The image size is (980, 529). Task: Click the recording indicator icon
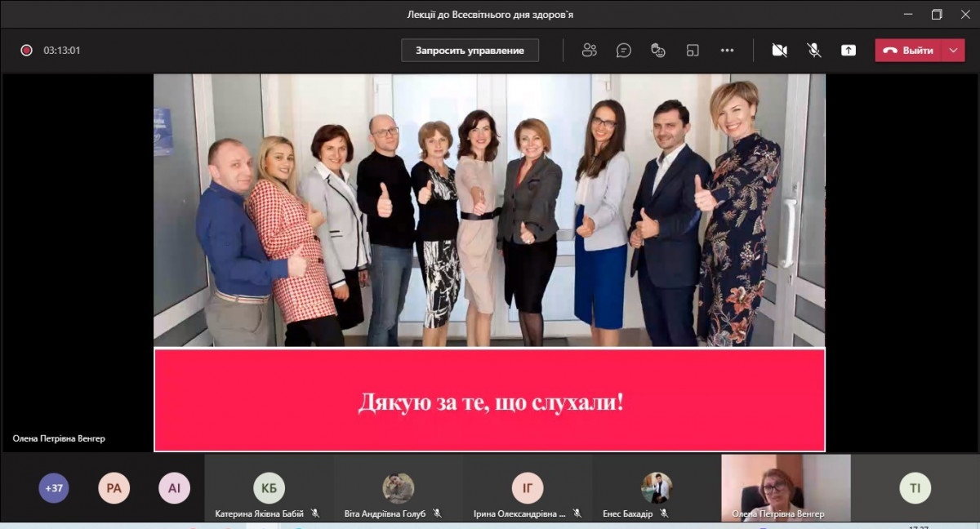(x=26, y=51)
